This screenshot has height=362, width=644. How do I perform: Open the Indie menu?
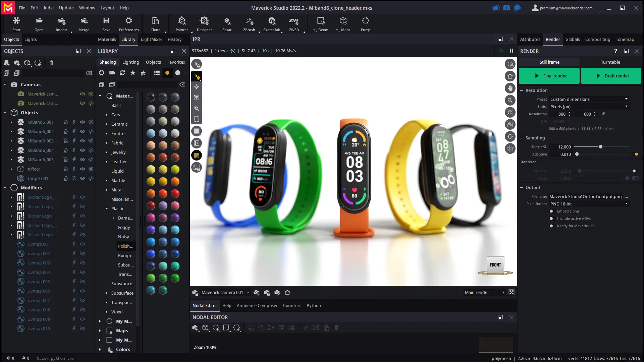pyautogui.click(x=48, y=8)
